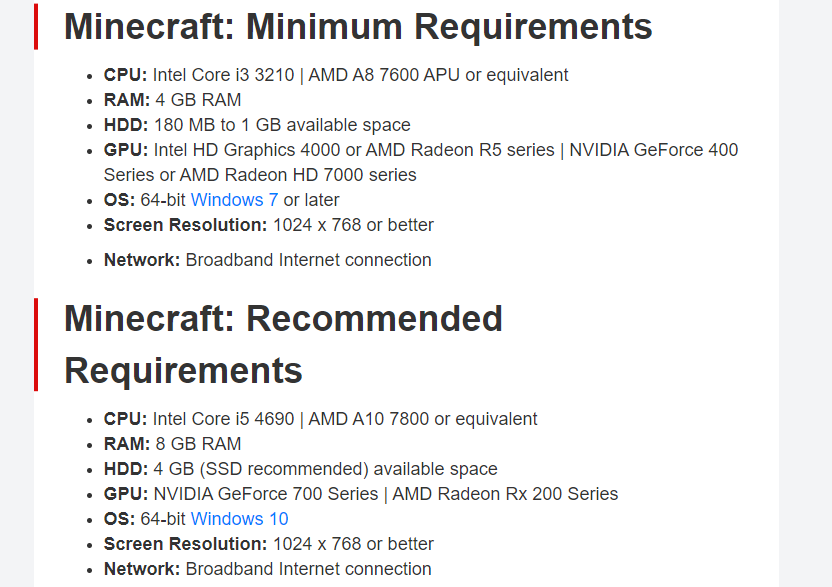The image size is (832, 587).
Task: Click the recommended Screen Resolution line
Action: tap(268, 544)
